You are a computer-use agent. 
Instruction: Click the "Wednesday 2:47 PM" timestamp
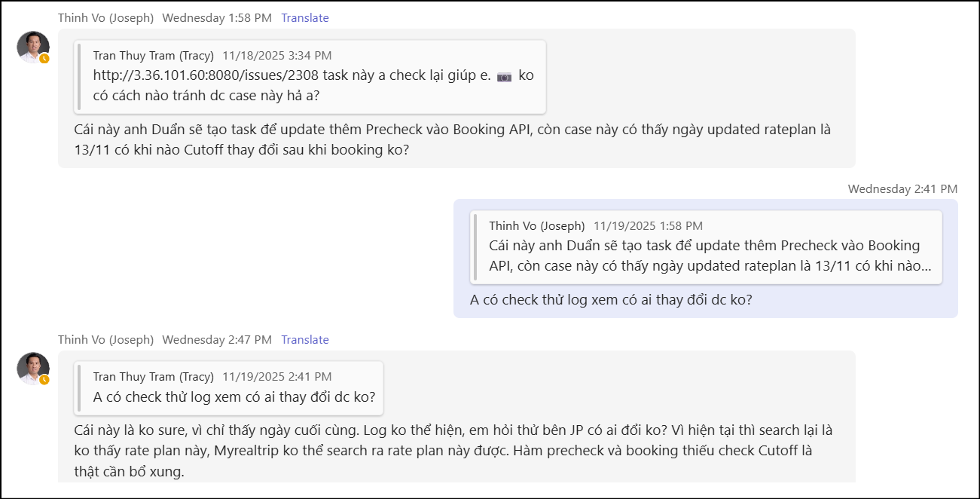(x=217, y=340)
